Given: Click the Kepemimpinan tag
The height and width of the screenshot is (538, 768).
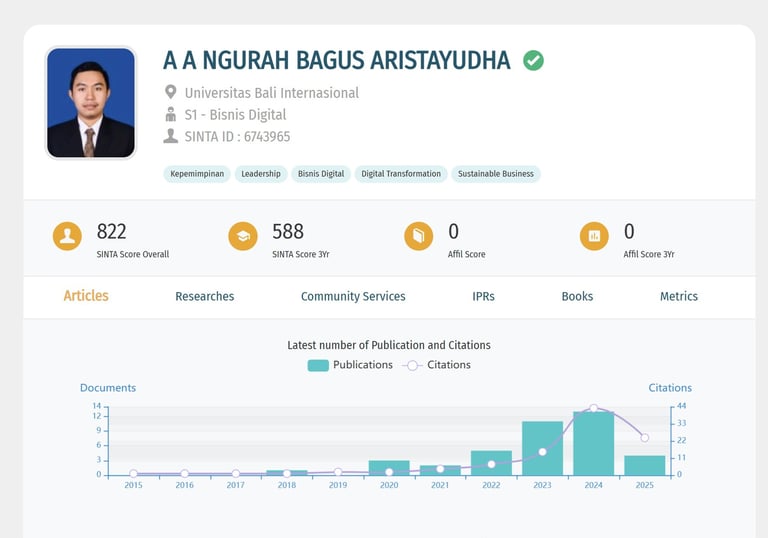Looking at the screenshot, I should (197, 174).
